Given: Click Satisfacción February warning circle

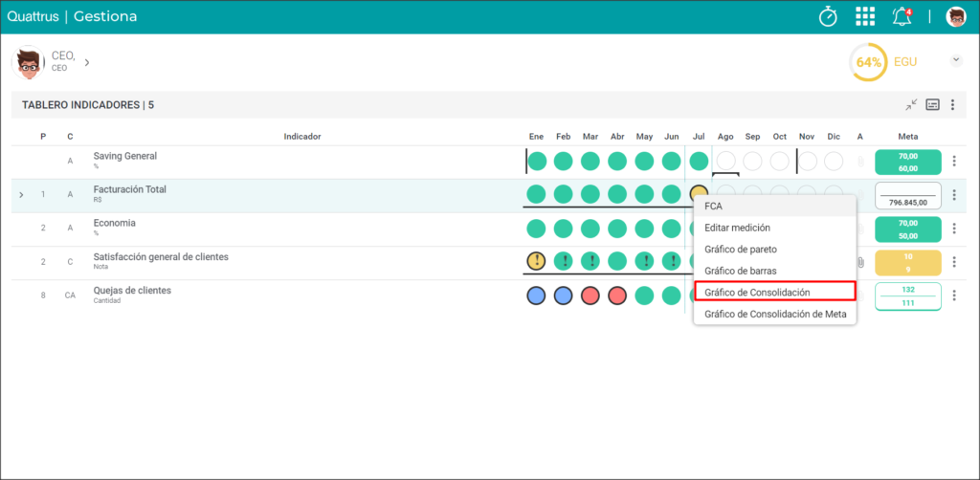Looking at the screenshot, I should pyautogui.click(x=564, y=262).
